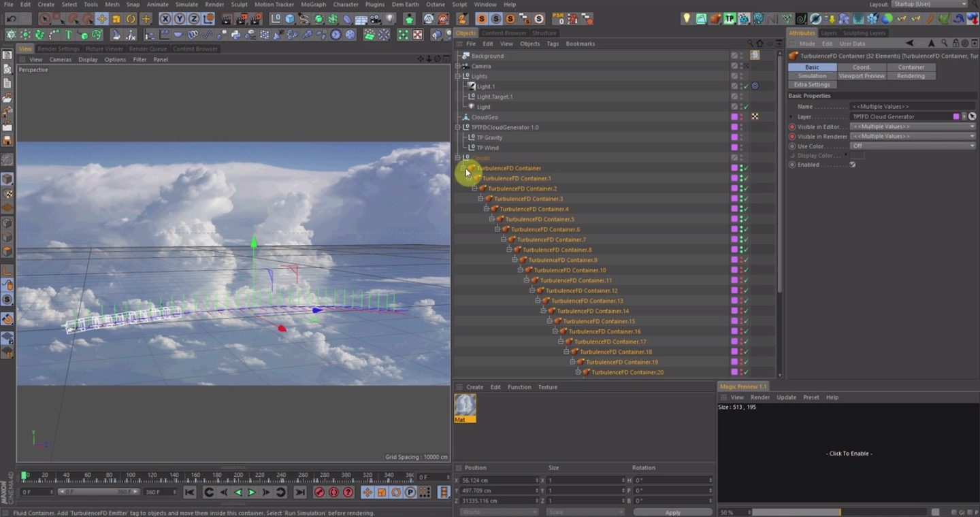Select the Scale tool icon
This screenshot has width=980, height=517.
(x=116, y=19)
